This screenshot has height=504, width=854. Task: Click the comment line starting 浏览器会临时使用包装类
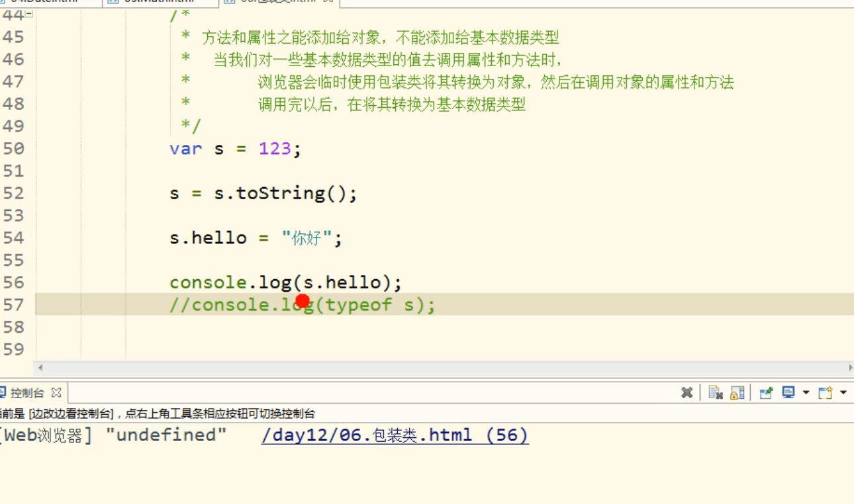pyautogui.click(x=495, y=83)
